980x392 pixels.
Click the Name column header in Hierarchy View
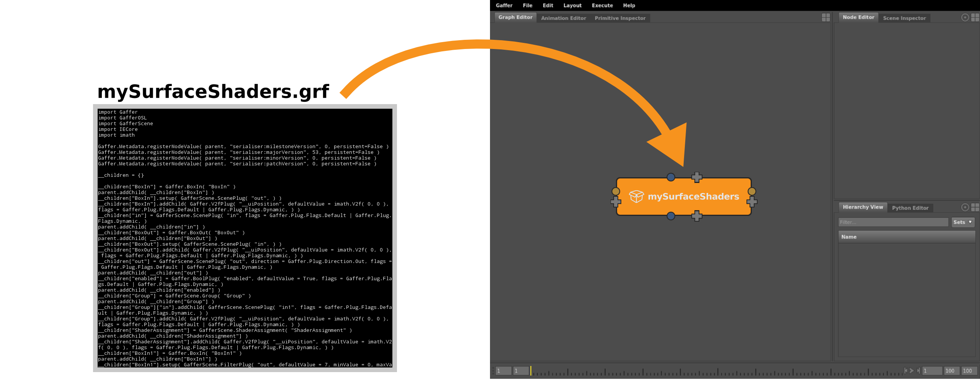(x=849, y=237)
